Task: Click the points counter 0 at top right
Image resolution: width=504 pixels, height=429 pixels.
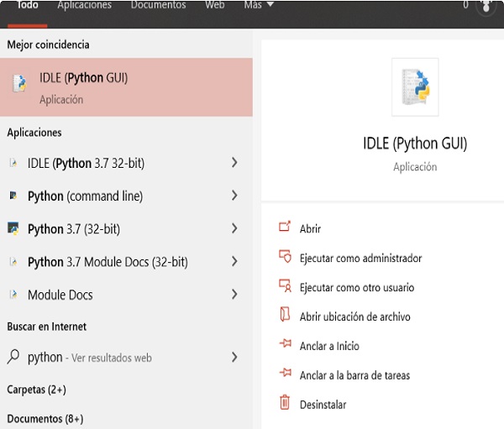Action: [465, 4]
